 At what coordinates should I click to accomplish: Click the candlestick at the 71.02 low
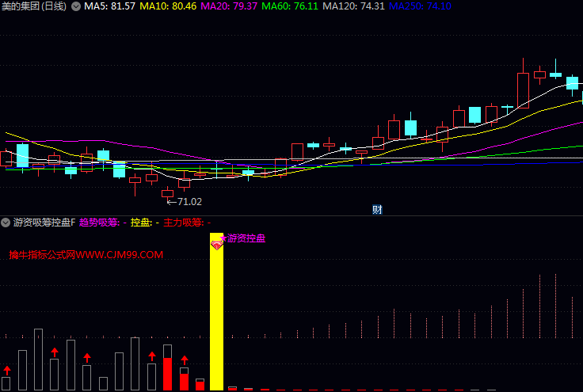point(167,193)
